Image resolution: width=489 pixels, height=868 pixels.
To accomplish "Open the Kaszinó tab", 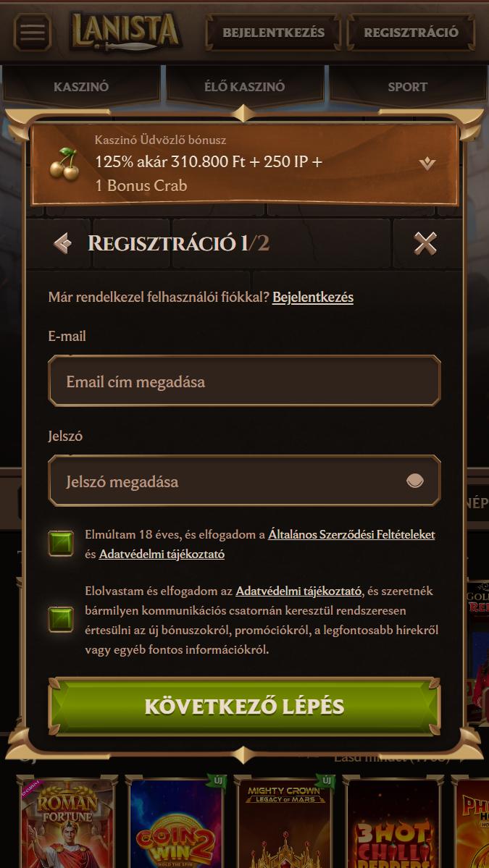I will (x=81, y=86).
